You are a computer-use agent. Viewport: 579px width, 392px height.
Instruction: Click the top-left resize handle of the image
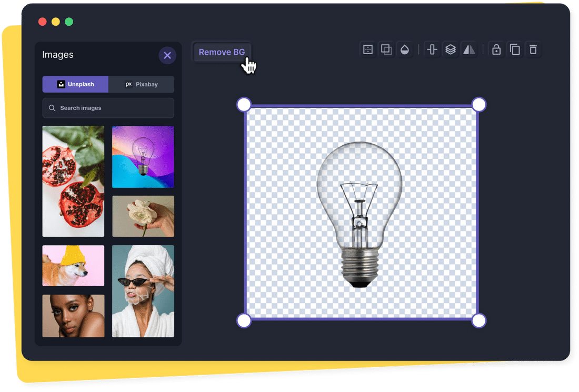pos(244,105)
